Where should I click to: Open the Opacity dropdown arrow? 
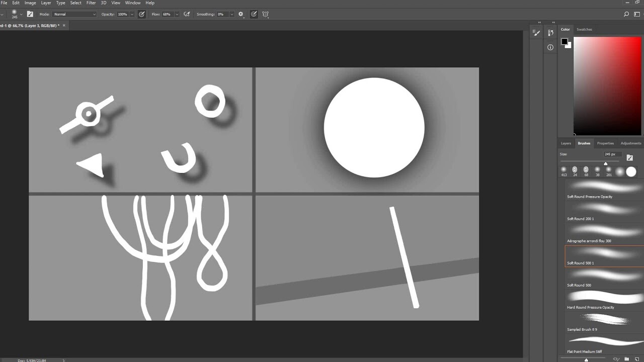[x=132, y=14]
